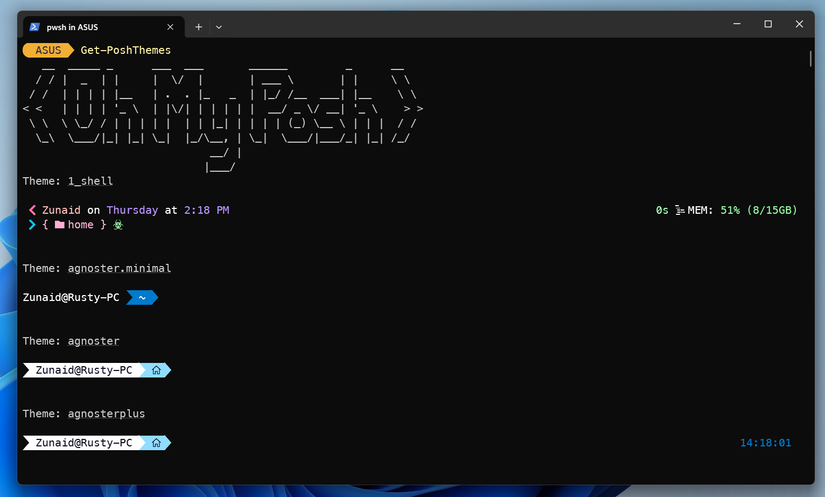Viewport: 825px width, 497px height.
Task: Click the Get-PoshThemes command text
Action: pyautogui.click(x=126, y=50)
